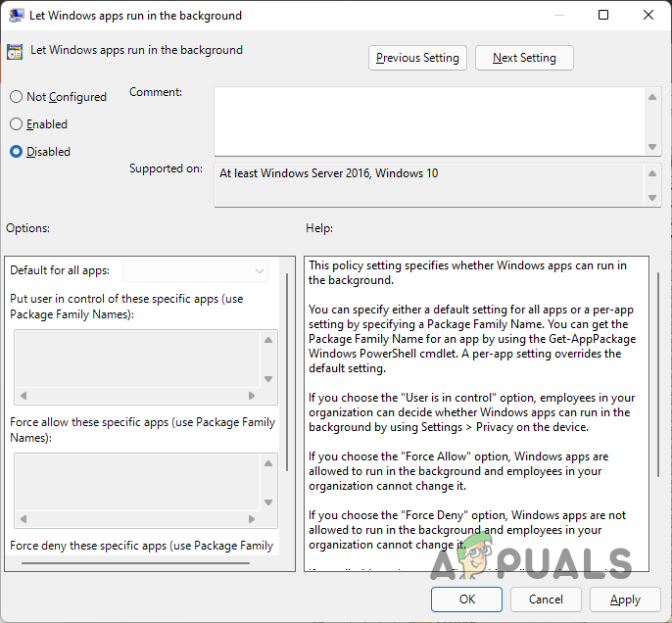
Task: Click scroll up arrow in Force allow list
Action: pos(268,463)
